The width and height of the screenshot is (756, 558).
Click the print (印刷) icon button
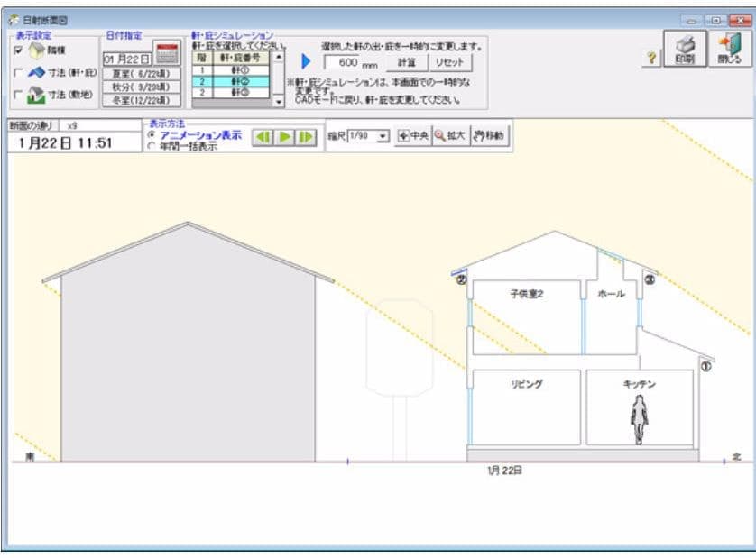(x=684, y=49)
